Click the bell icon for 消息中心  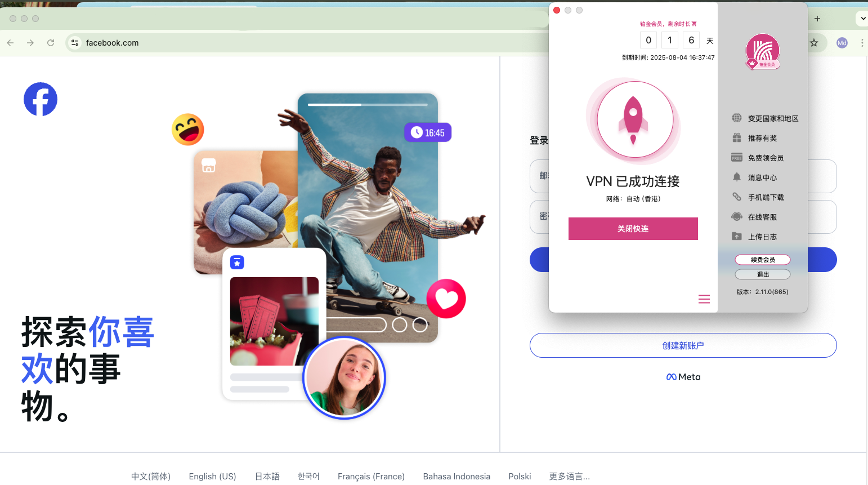[736, 177]
